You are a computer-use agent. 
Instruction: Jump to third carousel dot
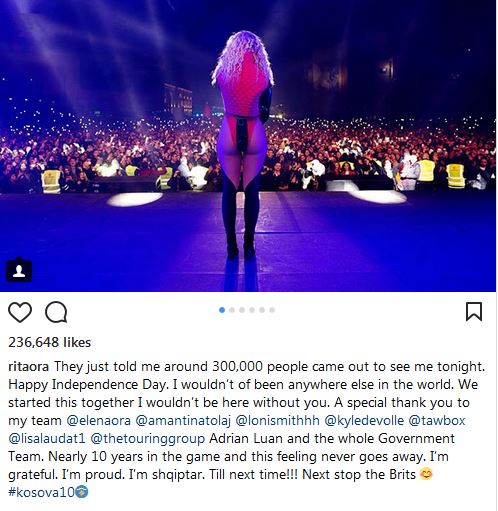click(x=242, y=310)
